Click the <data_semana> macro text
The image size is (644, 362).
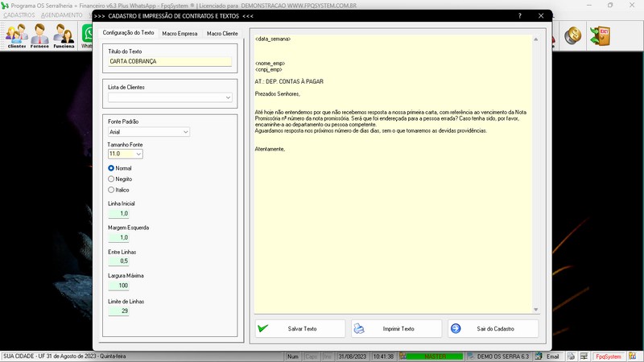coord(273,39)
